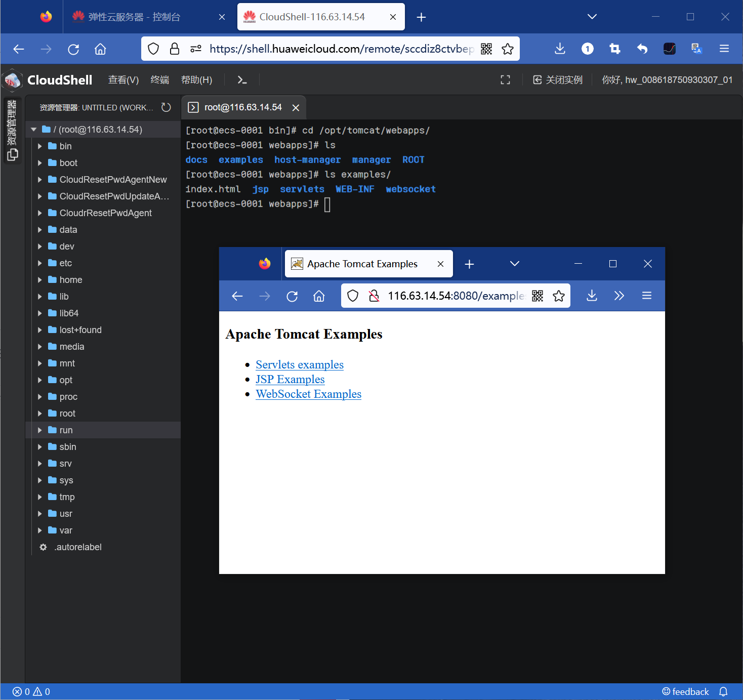743x700 pixels.
Task: Reload the Apache Tomcat Examples page
Action: pyautogui.click(x=292, y=296)
